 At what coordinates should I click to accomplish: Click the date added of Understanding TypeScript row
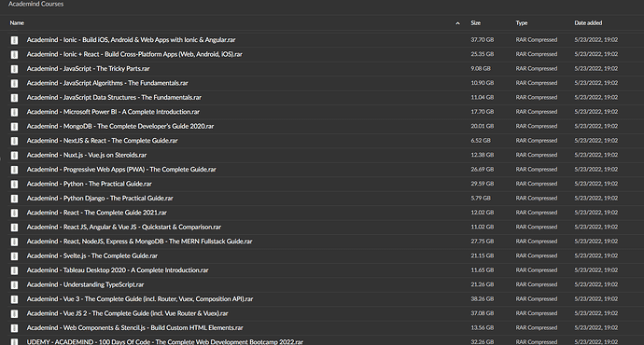click(596, 283)
